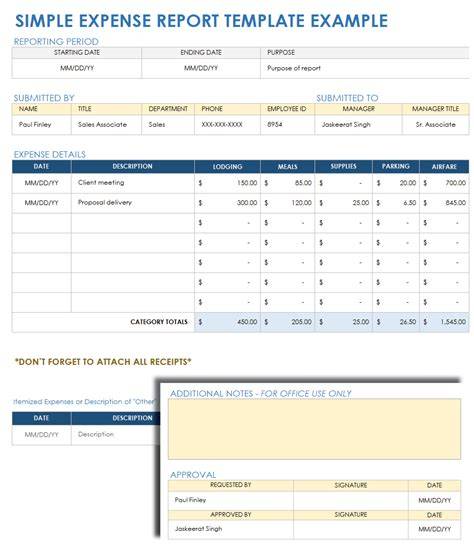The image size is (474, 557).
Task: Select the 845.00 airfare amount
Action: [444, 203]
